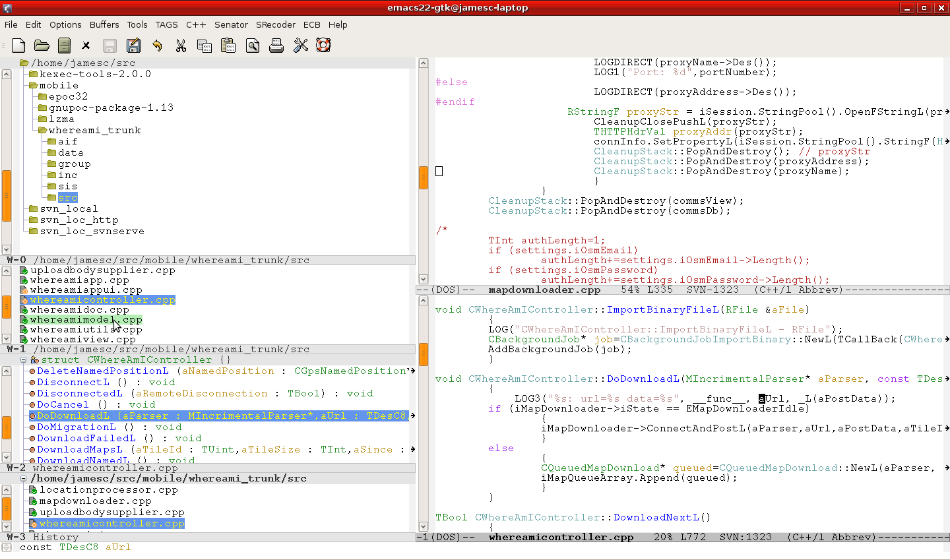Click the method bullet icon beside DoCancel
The width and height of the screenshot is (950, 560).
[32, 404]
